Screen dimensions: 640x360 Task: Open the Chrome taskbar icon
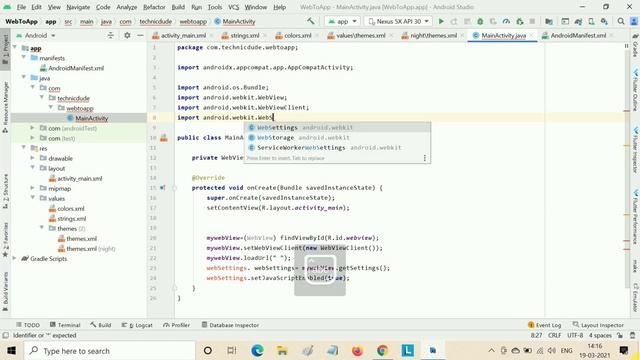382,351
